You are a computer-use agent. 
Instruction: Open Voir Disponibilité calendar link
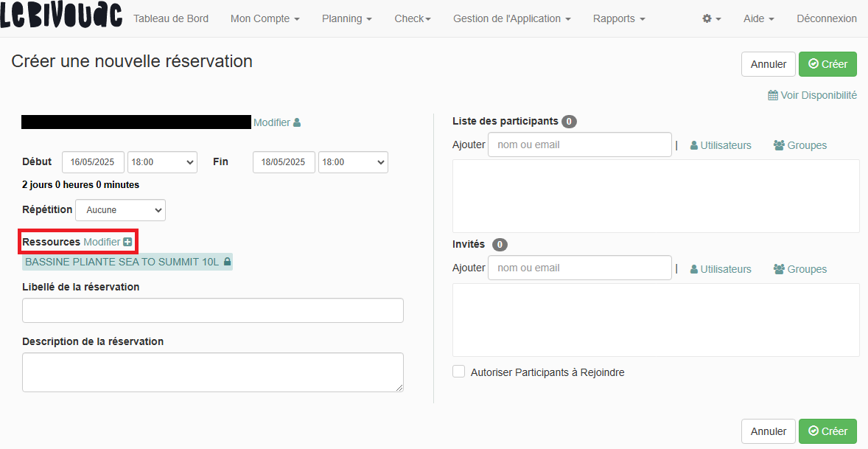[x=812, y=95]
